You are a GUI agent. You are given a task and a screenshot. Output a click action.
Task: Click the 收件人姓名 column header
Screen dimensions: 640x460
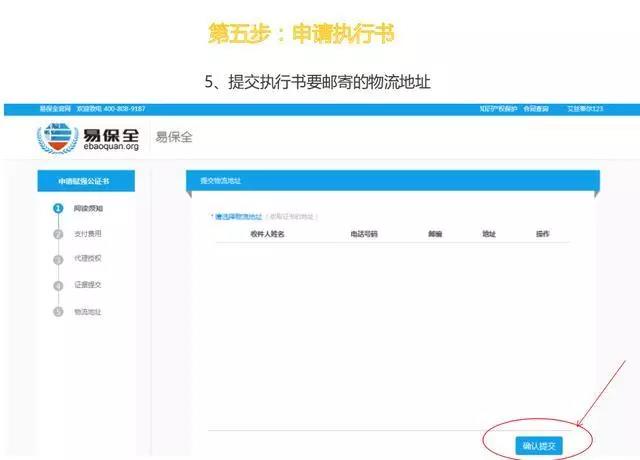pyautogui.click(x=267, y=234)
